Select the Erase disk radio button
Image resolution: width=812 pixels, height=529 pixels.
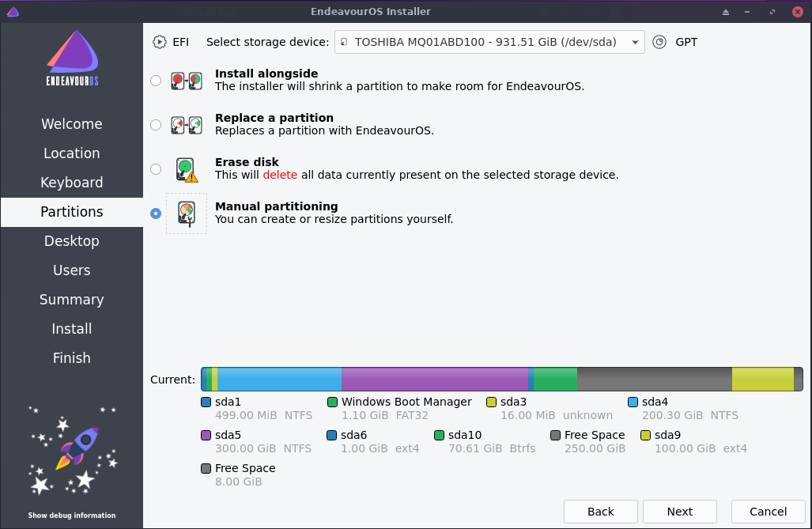click(x=156, y=169)
